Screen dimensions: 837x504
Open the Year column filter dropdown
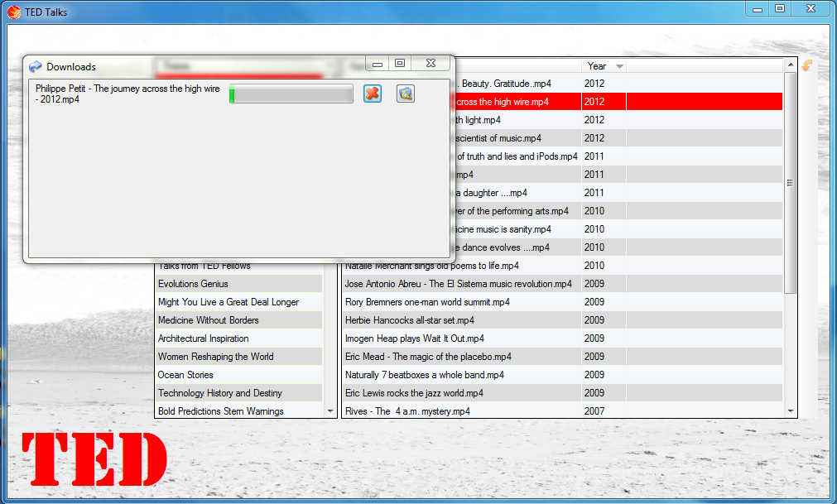pos(619,66)
